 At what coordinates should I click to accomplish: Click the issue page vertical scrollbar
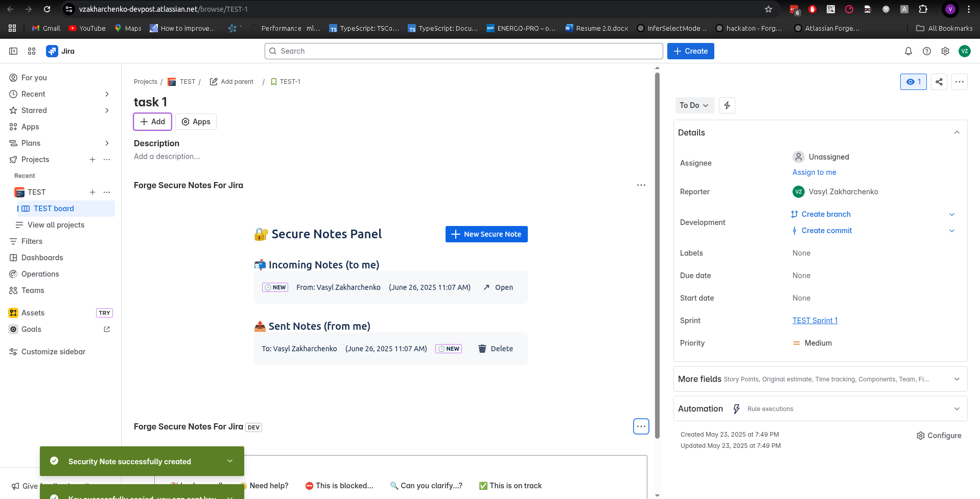coord(657,256)
